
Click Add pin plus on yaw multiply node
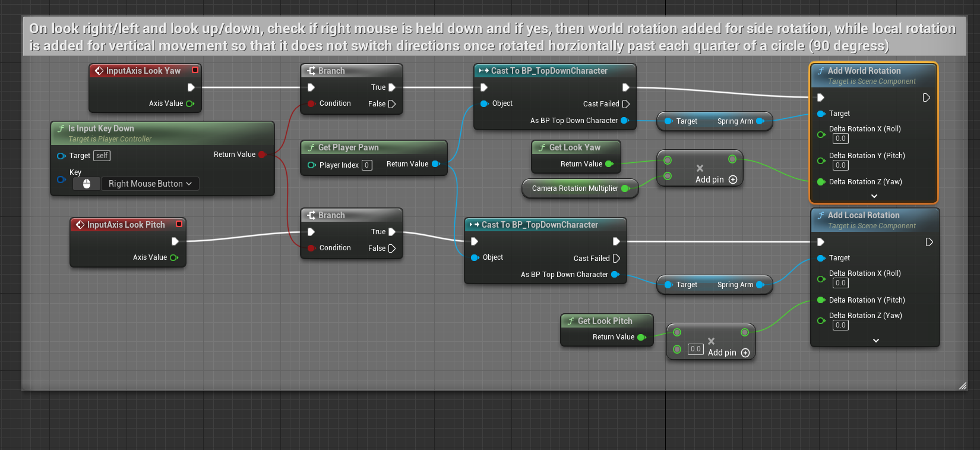point(733,180)
